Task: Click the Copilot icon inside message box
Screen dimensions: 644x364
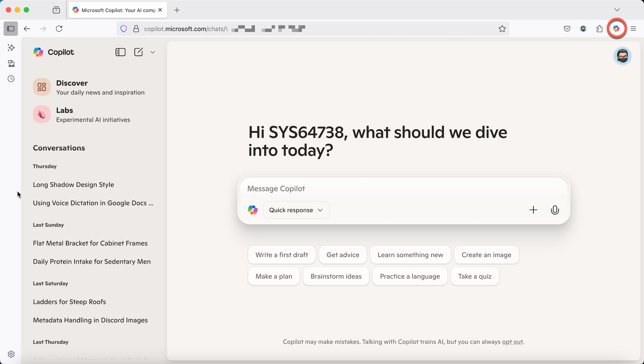Action: click(253, 210)
